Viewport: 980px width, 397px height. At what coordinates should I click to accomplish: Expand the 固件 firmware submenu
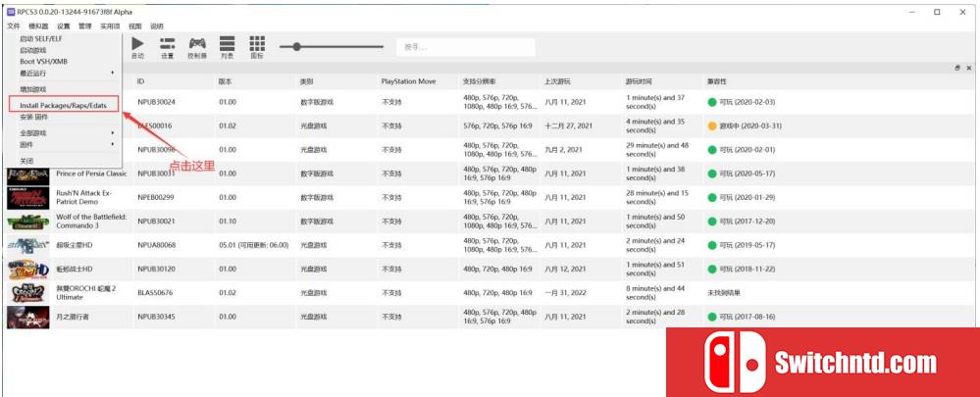click(x=64, y=144)
